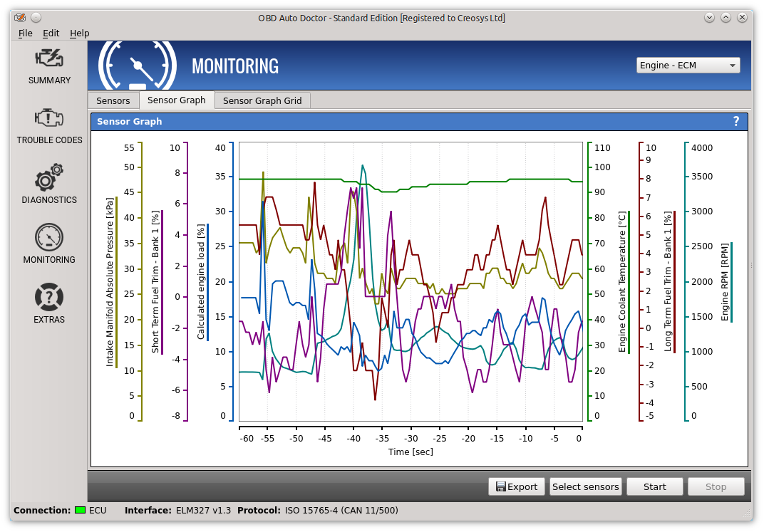Click the green ECU connection indicator
The image size is (764, 532).
[x=80, y=511]
